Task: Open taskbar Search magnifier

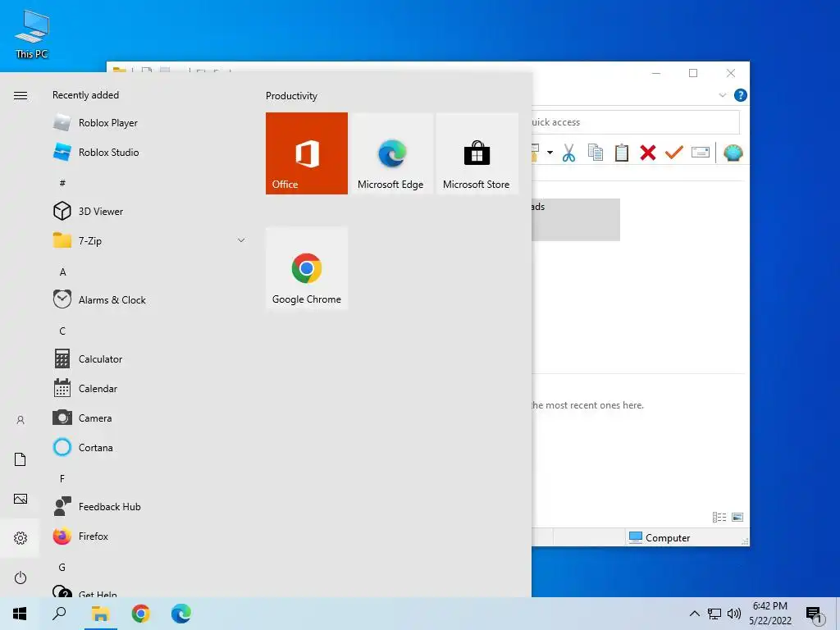Action: (x=59, y=614)
